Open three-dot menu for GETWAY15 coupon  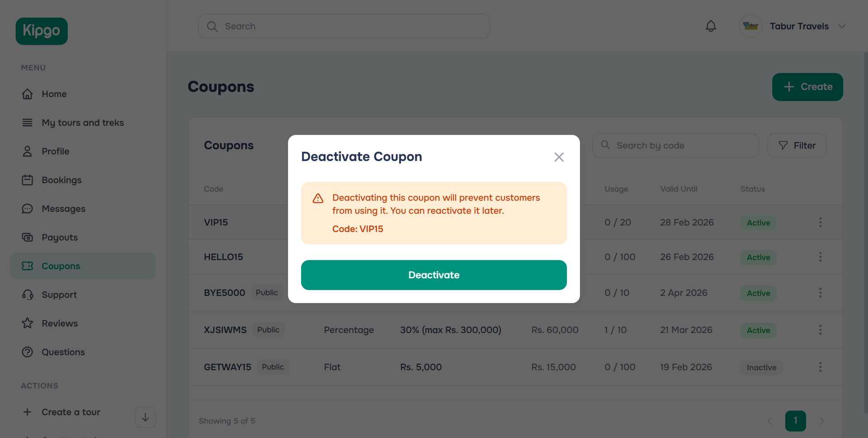click(x=820, y=367)
